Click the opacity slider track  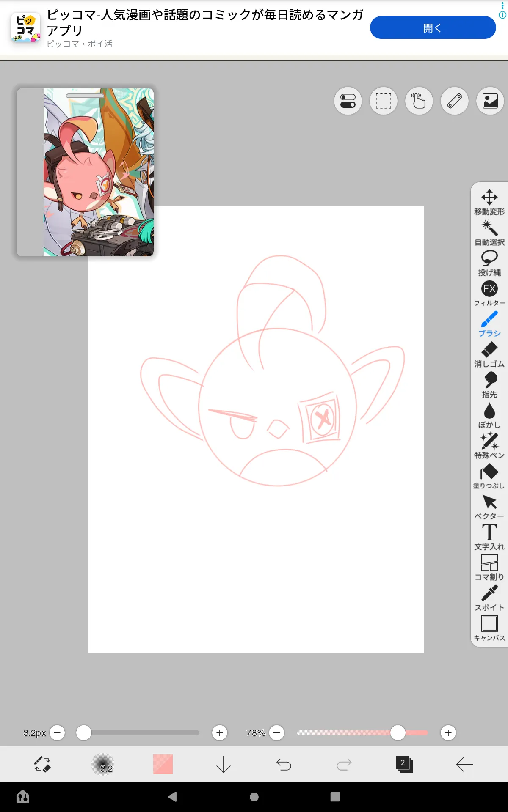point(362,732)
